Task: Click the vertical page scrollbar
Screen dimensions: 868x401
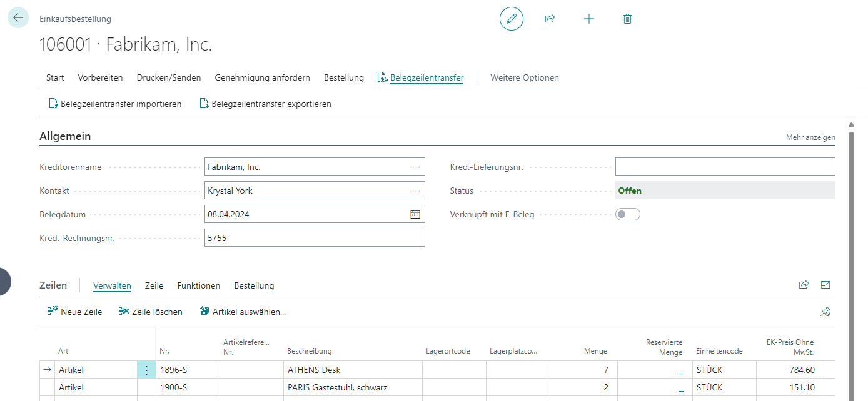Action: click(850, 250)
